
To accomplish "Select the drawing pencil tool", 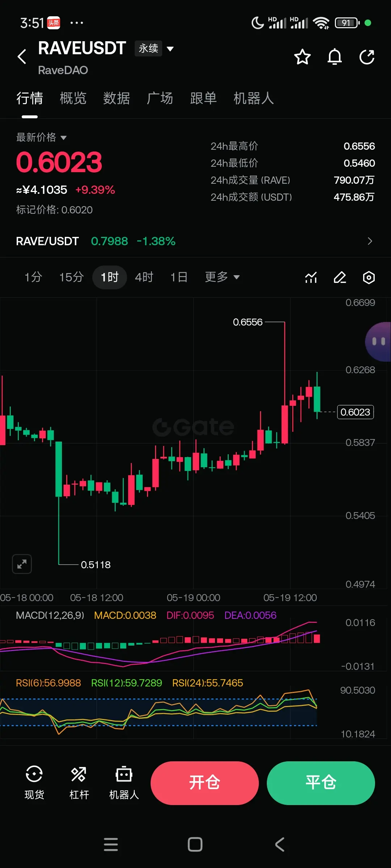I will pos(340,277).
